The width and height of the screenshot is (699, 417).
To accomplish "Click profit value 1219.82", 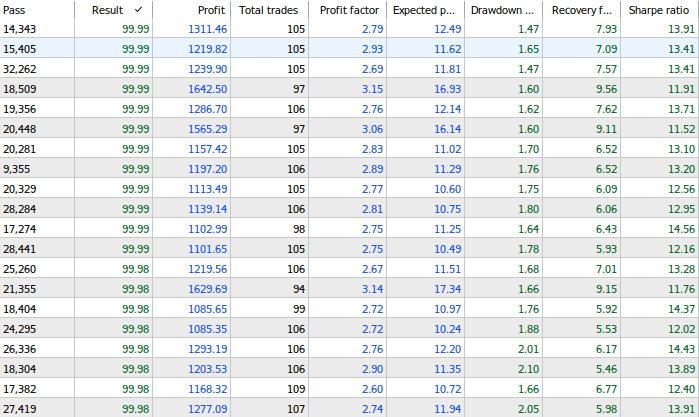I will 207,49.
